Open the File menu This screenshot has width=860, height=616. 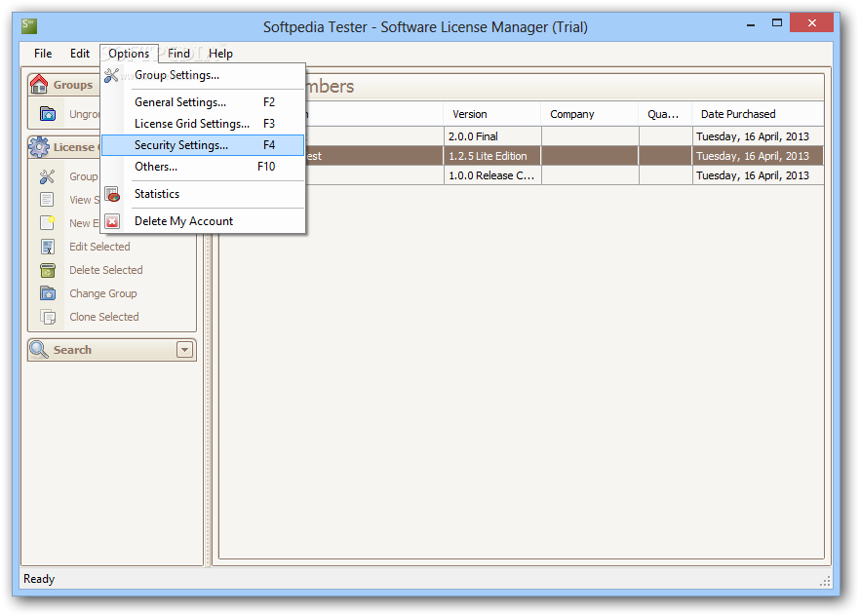point(43,54)
